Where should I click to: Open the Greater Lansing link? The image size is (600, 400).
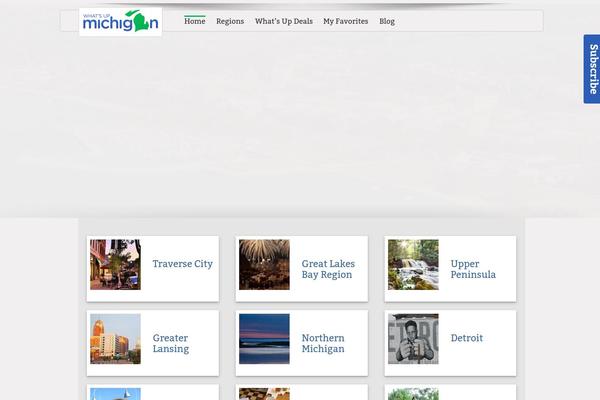[x=171, y=343]
